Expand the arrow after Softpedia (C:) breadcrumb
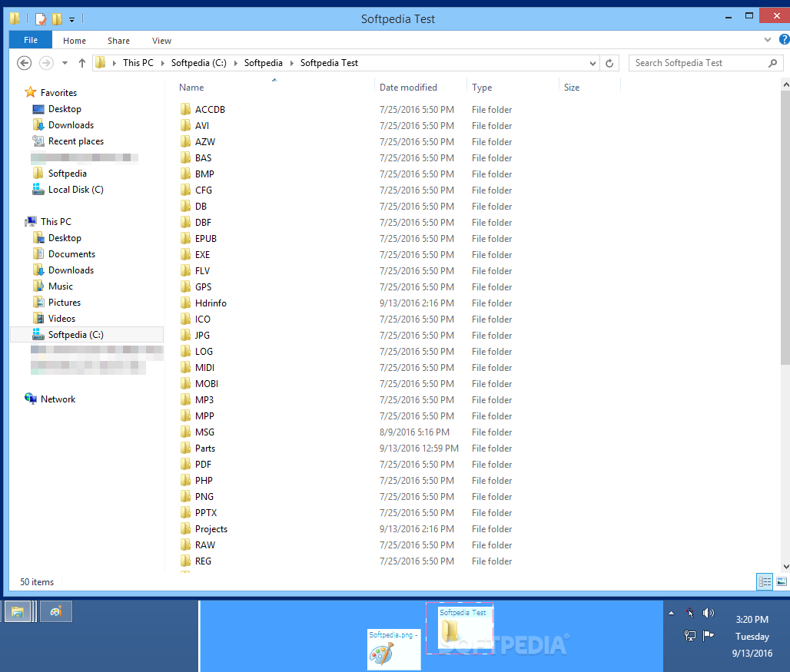The image size is (790, 672). [235, 63]
